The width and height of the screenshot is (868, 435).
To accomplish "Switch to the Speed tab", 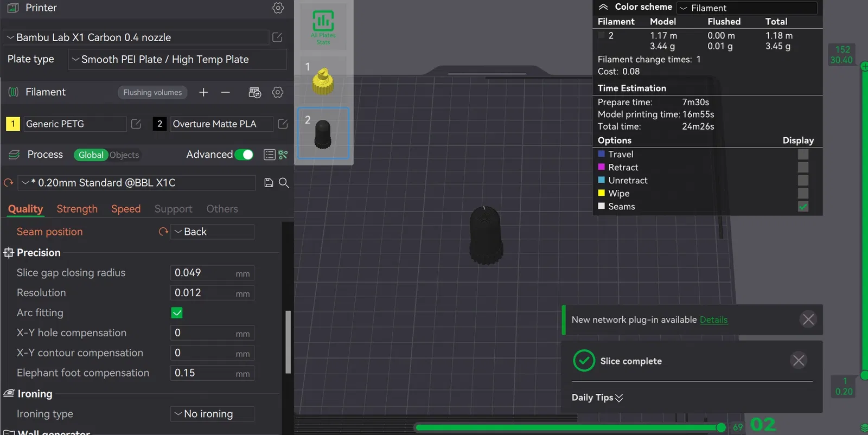I will click(126, 209).
